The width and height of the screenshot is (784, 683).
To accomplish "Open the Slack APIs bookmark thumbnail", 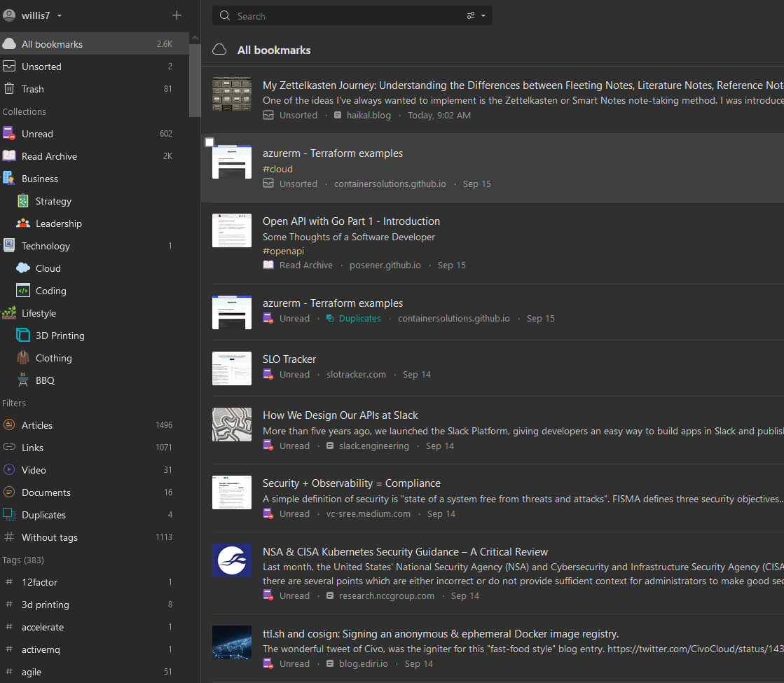I will [x=232, y=425].
